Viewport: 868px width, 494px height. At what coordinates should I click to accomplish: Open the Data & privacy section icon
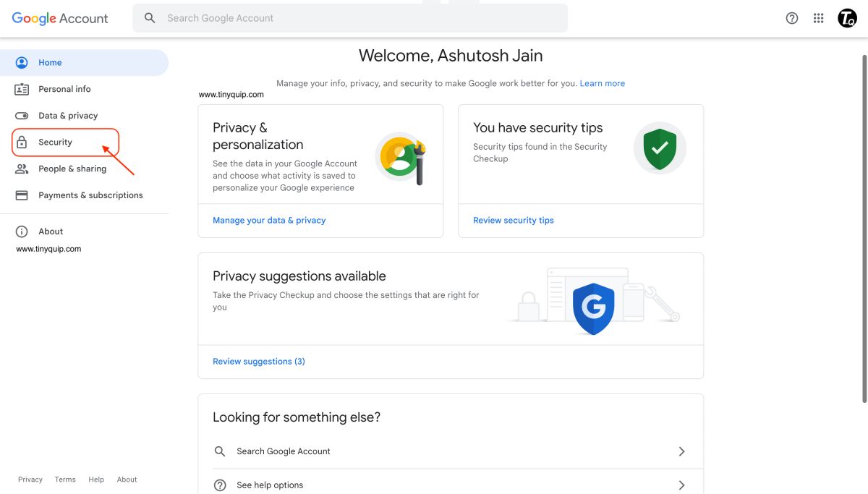pos(22,115)
